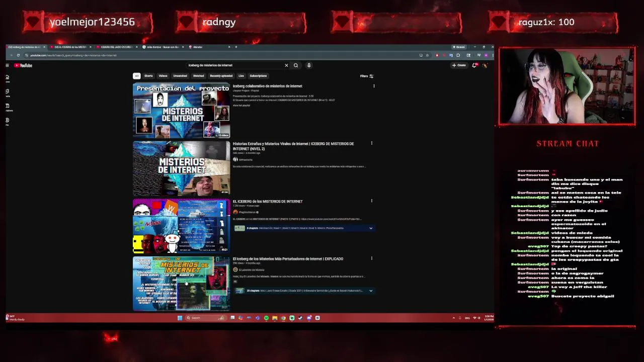Screen dimensions: 644x362
Task: Open File Explorer from the taskbar
Action: coord(275,318)
